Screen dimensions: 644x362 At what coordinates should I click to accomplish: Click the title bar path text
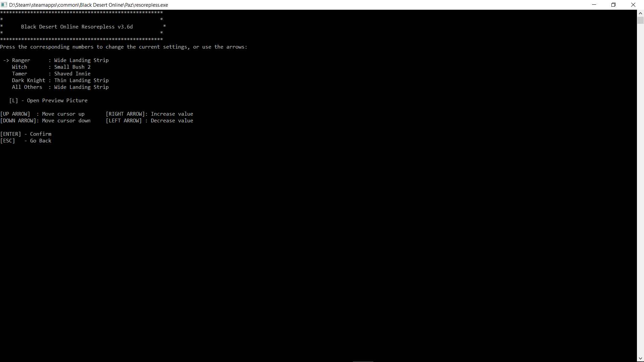tap(89, 5)
